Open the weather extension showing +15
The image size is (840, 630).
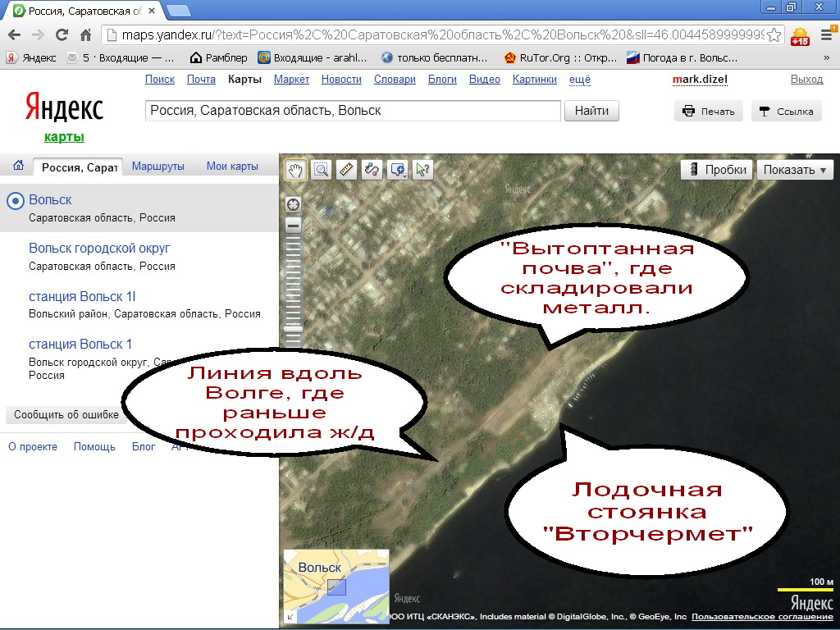(x=800, y=36)
